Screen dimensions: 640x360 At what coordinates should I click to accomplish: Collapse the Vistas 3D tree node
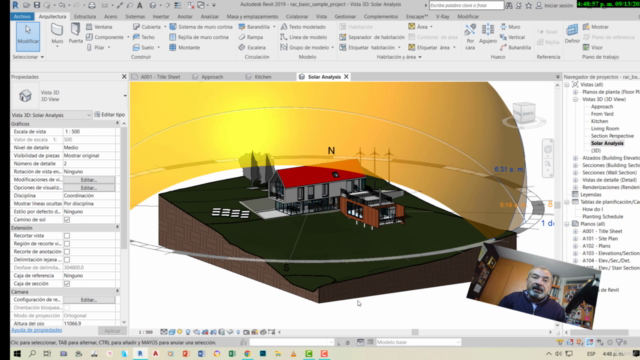click(x=575, y=99)
